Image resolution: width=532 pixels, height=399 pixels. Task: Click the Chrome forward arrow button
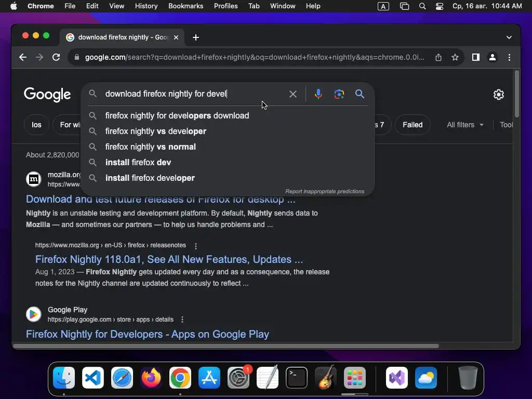point(39,57)
